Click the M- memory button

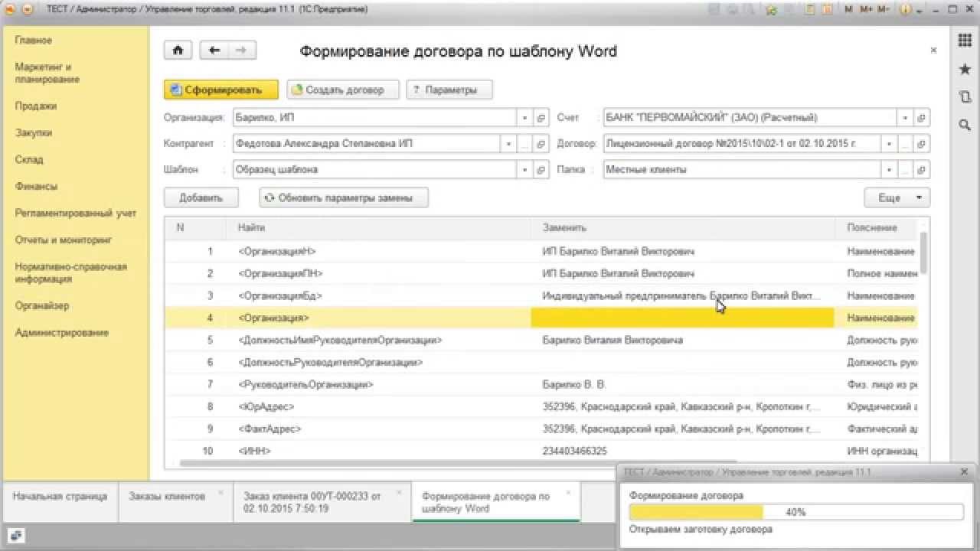point(884,10)
